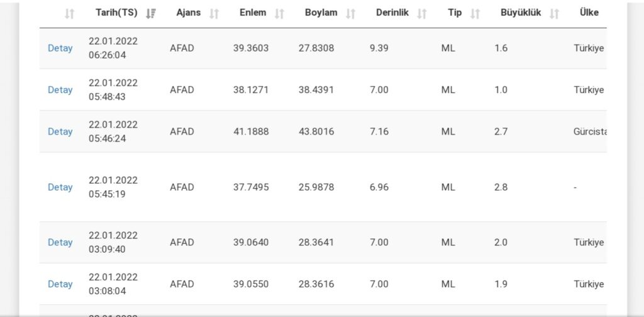Image resolution: width=644 pixels, height=317 pixels.
Task: Sort table using Enlem arrows icon
Action: [279, 14]
